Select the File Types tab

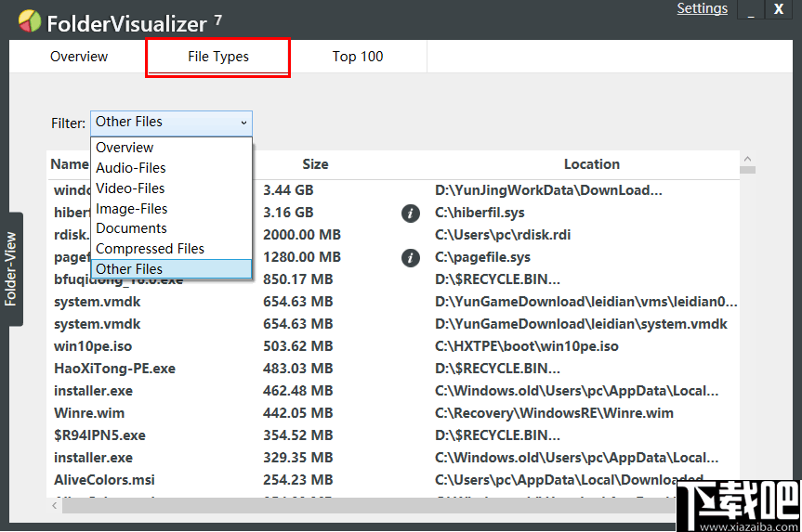point(218,57)
